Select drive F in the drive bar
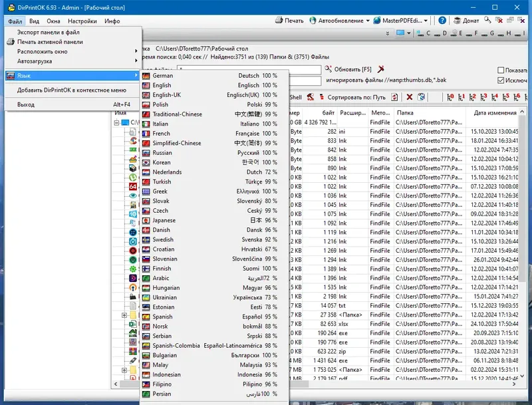This screenshot has width=532, height=405. pos(472,33)
